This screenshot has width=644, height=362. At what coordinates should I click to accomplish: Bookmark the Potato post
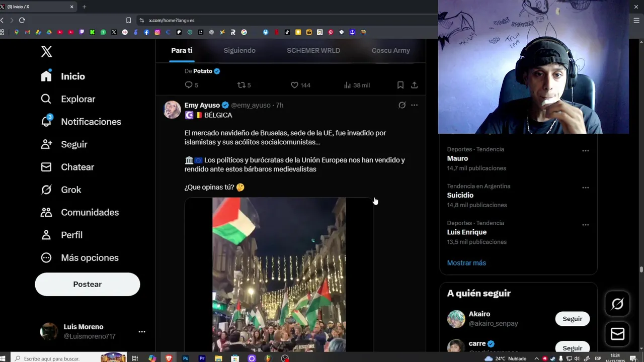pyautogui.click(x=400, y=85)
